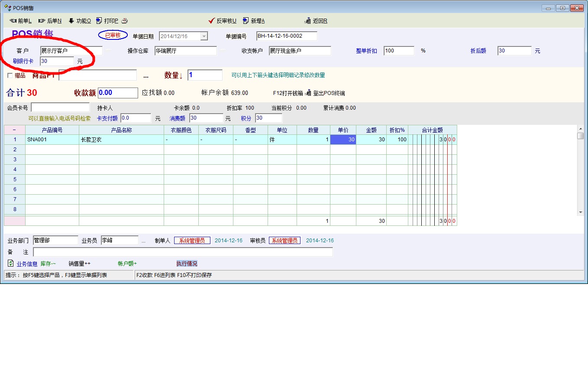This screenshot has height=378, width=588.
Task: Toggle the 赠品 gift checkbox
Action: pos(10,76)
